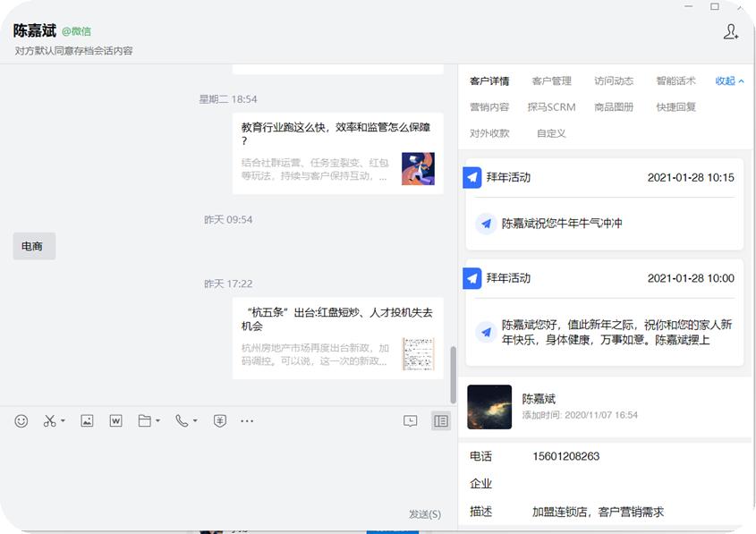
Task: Toggle the sidebar panel icon
Action: (x=441, y=421)
